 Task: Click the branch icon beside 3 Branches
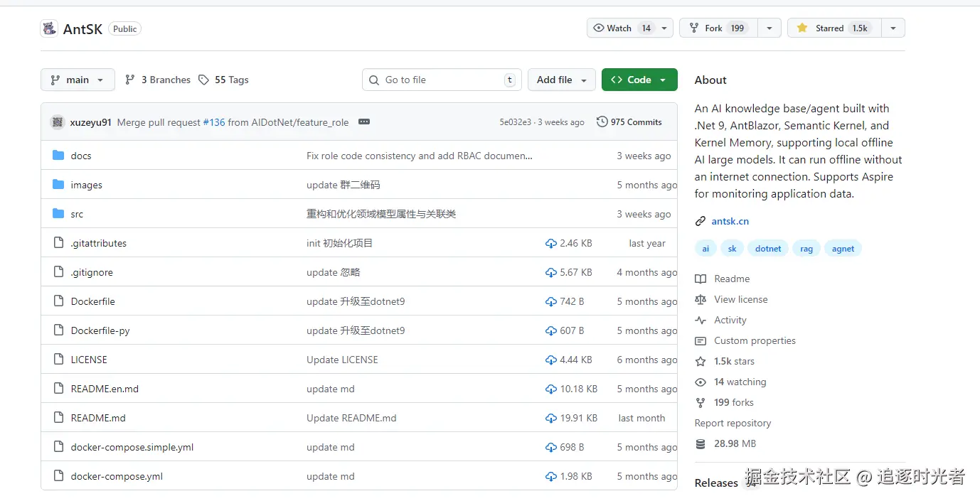[130, 80]
